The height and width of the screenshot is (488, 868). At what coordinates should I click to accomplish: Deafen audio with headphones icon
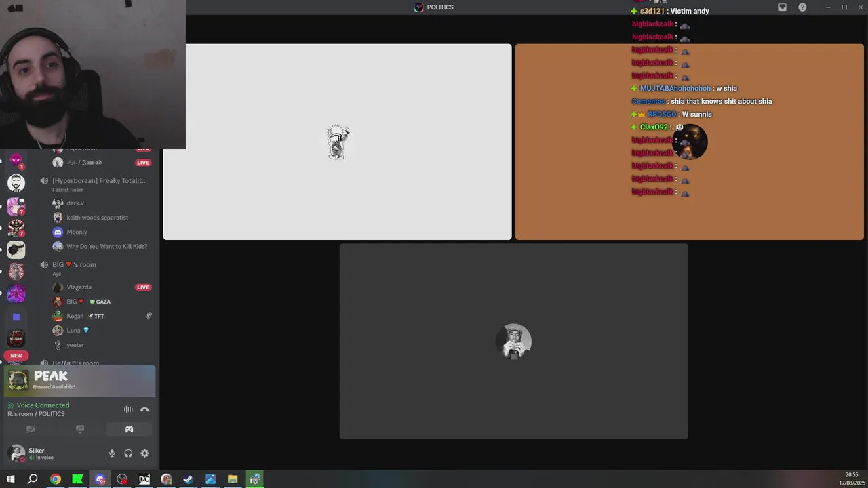coord(128,453)
